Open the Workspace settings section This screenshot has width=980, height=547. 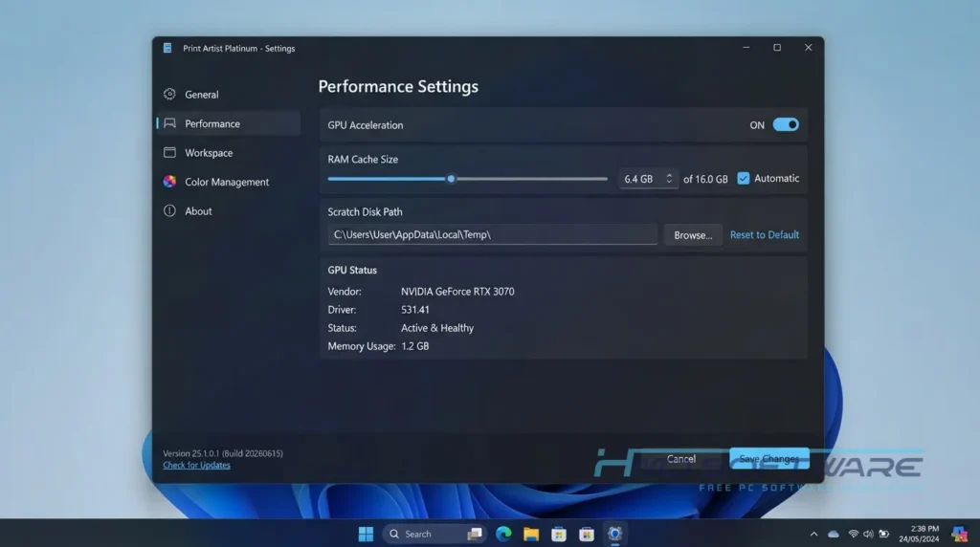coord(228,152)
